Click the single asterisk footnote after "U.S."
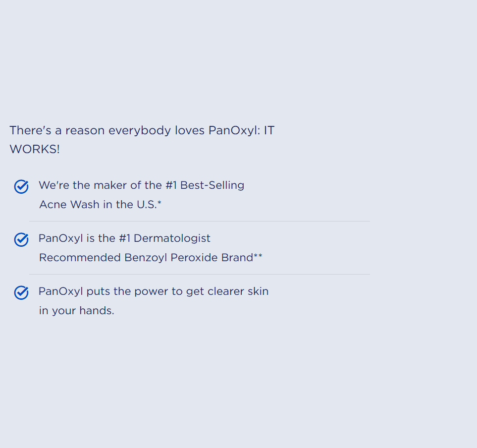The width and height of the screenshot is (477, 448). 159,203
